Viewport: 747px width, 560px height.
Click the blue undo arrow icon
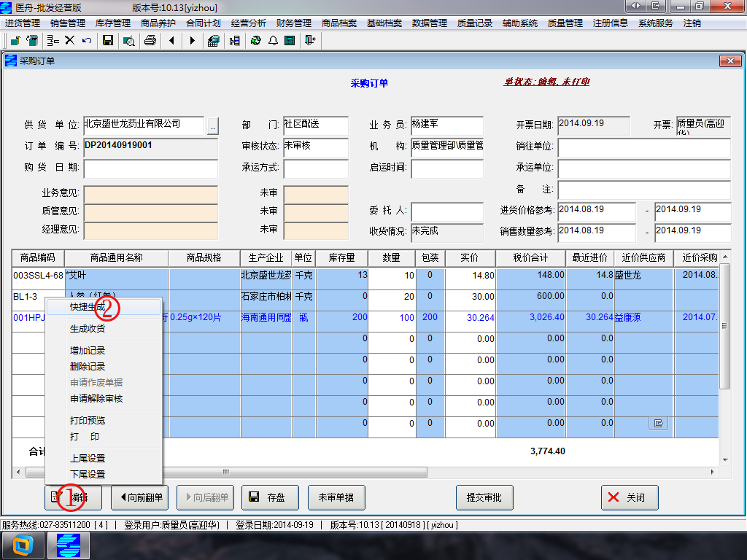pyautogui.click(x=87, y=41)
